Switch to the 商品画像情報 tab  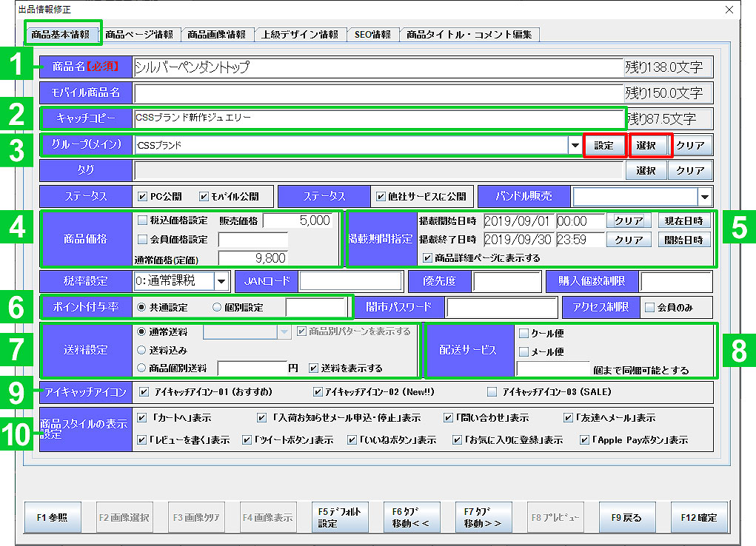tap(216, 34)
